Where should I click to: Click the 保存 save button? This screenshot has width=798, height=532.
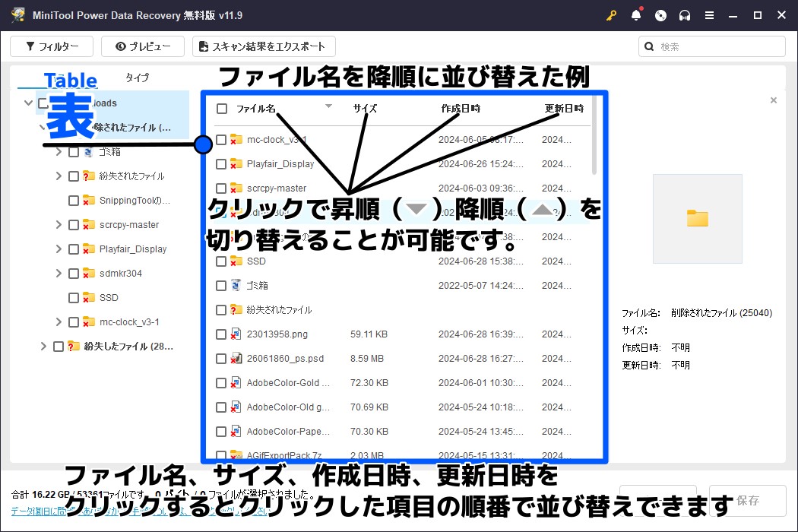pyautogui.click(x=748, y=500)
